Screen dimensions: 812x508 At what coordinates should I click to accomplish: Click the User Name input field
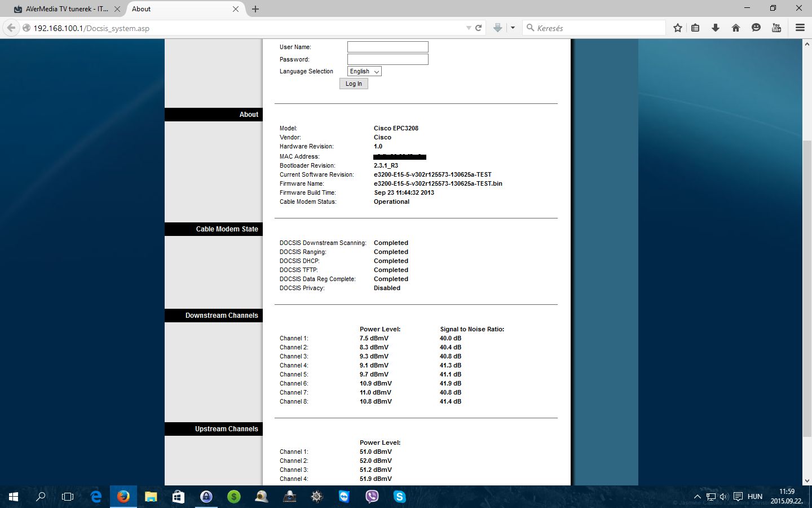point(388,47)
